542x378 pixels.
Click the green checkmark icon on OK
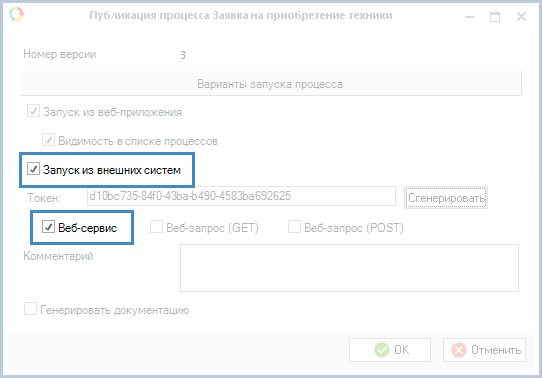click(x=382, y=350)
